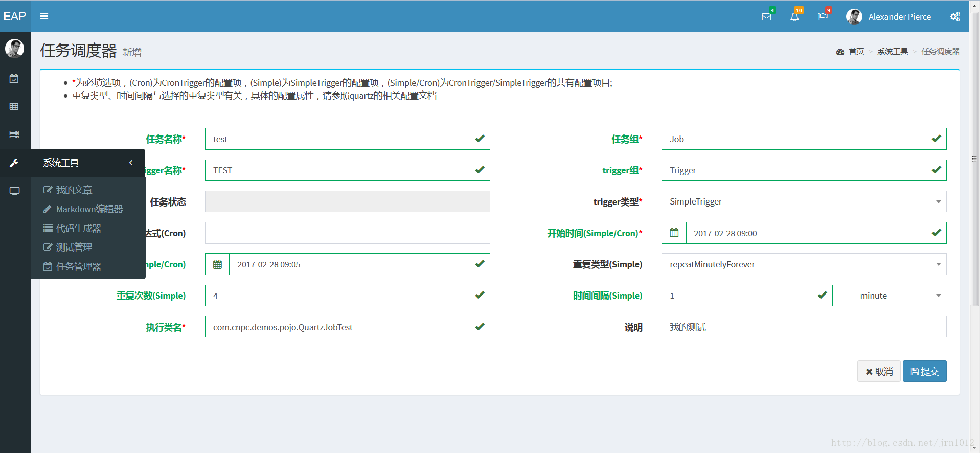Click the 提交 submit button
The width and height of the screenshot is (980, 453).
pos(924,371)
